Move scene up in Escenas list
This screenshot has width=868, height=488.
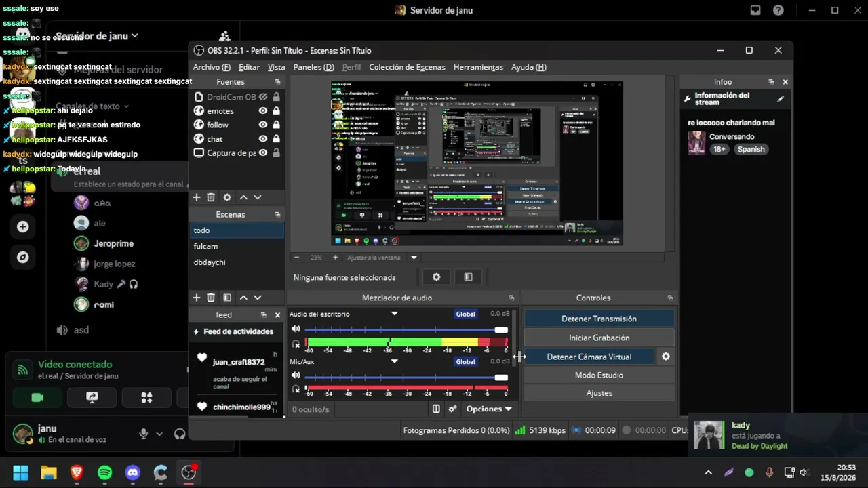pyautogui.click(x=243, y=298)
